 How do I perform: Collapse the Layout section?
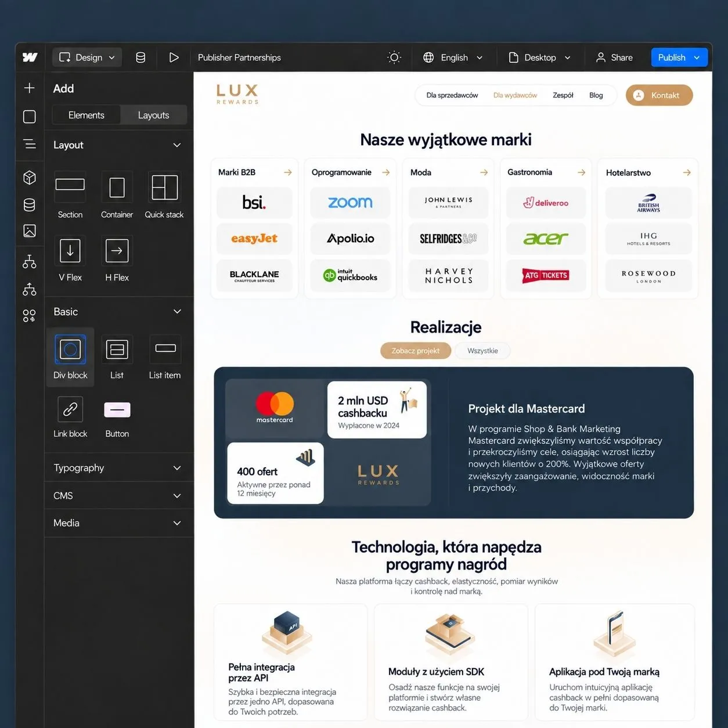(x=176, y=145)
